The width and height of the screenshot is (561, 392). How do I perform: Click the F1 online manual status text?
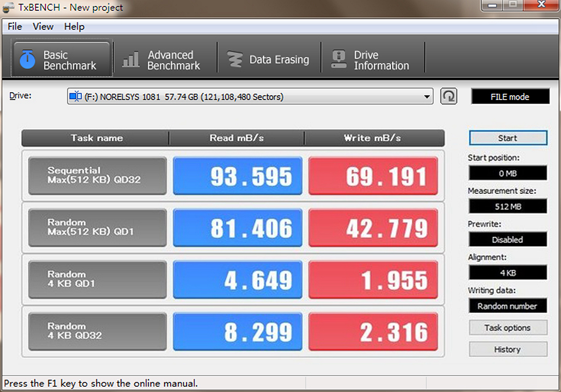click(x=101, y=384)
